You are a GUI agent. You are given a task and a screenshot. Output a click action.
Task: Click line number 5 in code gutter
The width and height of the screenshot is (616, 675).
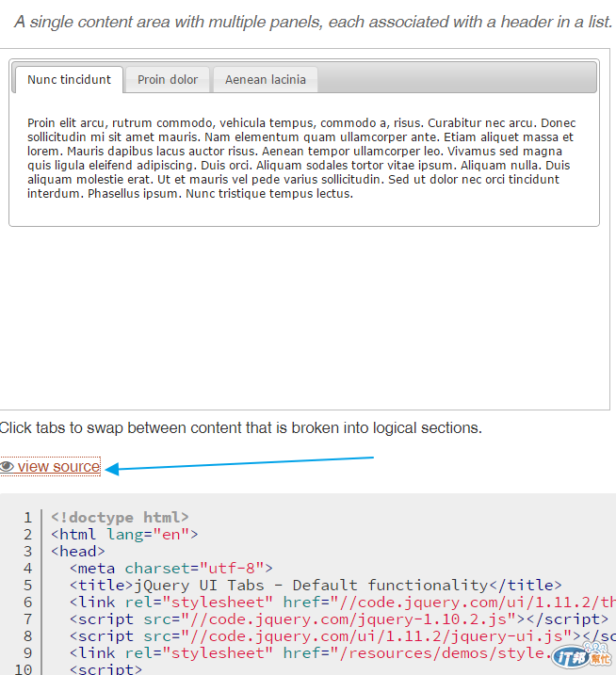tap(27, 585)
